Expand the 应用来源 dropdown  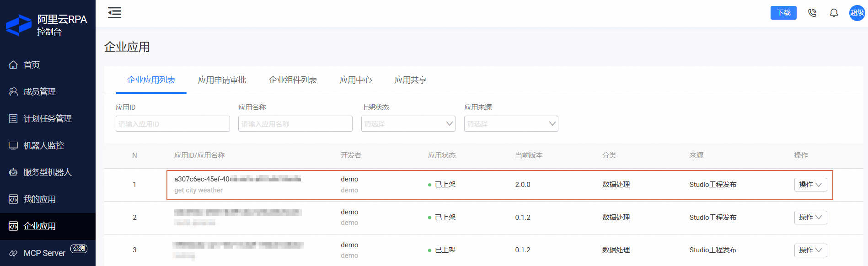511,124
